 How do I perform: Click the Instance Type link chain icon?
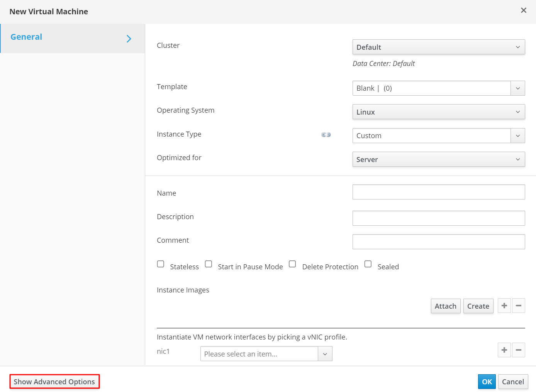pos(326,135)
